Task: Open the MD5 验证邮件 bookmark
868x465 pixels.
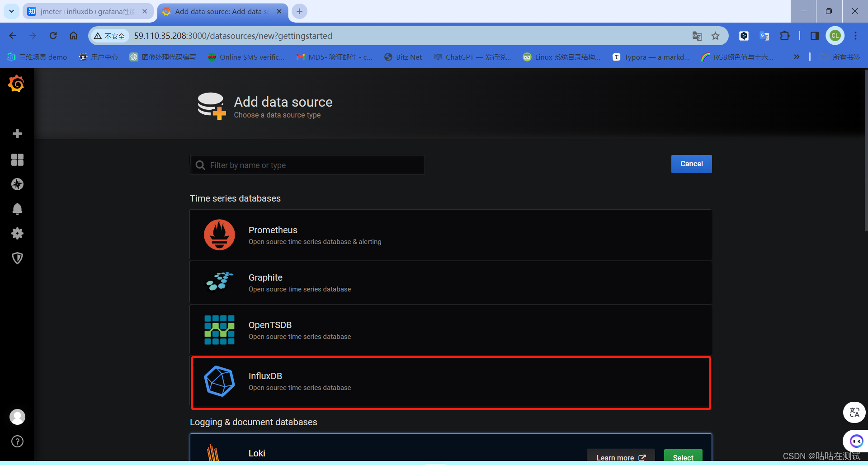Action: point(334,57)
